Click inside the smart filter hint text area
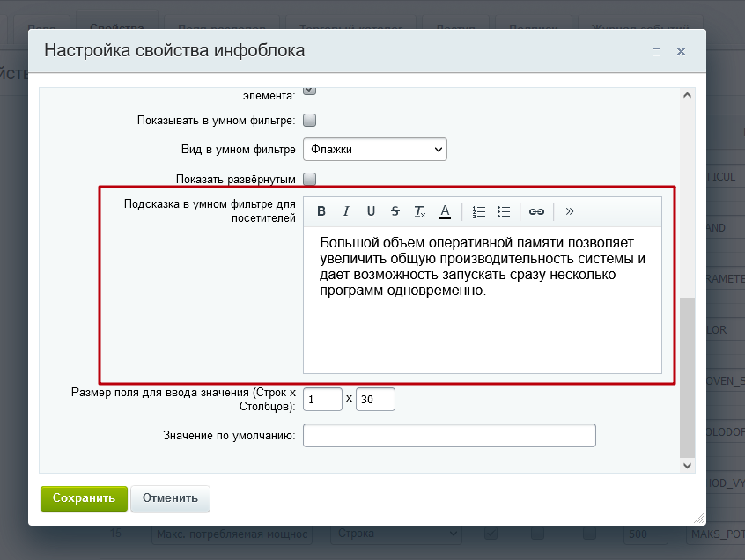 [x=483, y=300]
